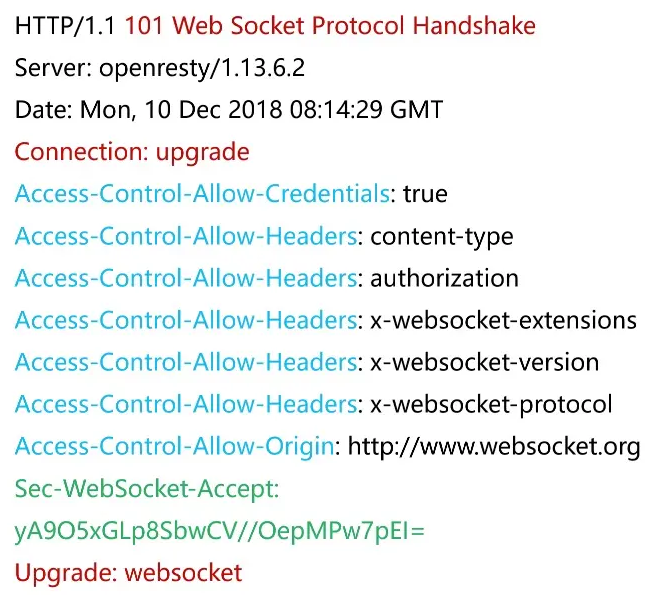Click the value true after Allow-Credentials
This screenshot has width=668, height=609.
(425, 194)
